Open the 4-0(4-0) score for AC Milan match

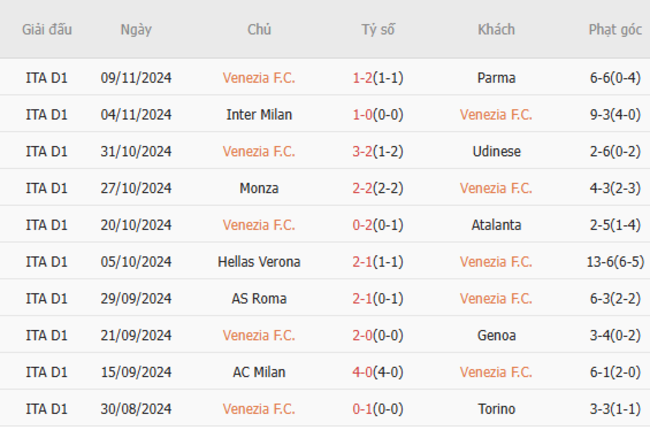(x=378, y=372)
